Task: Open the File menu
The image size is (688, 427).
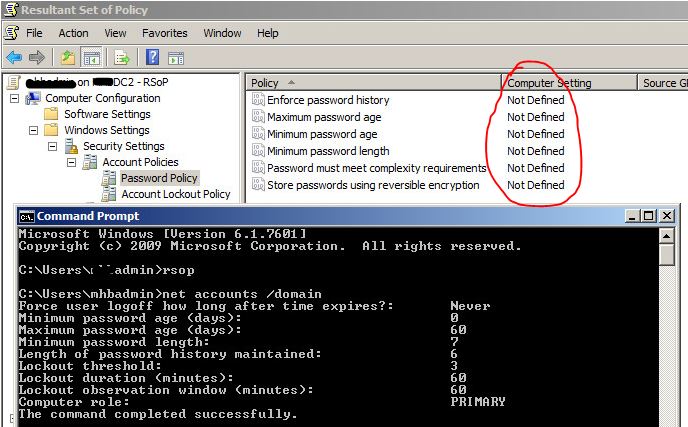Action: pos(34,33)
